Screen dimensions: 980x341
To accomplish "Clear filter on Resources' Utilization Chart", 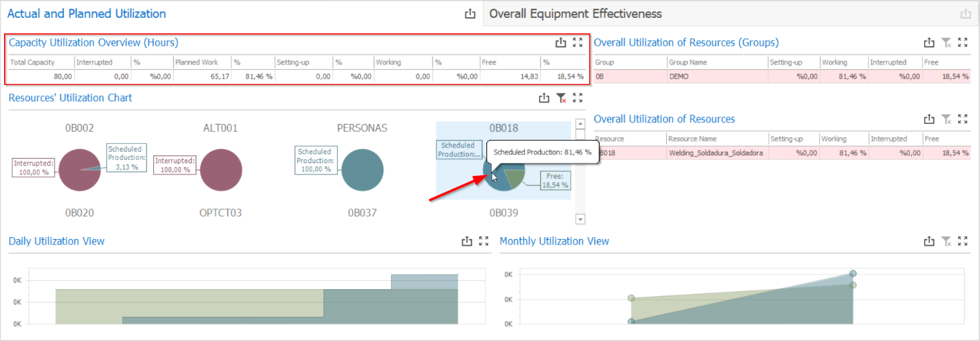I will coord(561,98).
